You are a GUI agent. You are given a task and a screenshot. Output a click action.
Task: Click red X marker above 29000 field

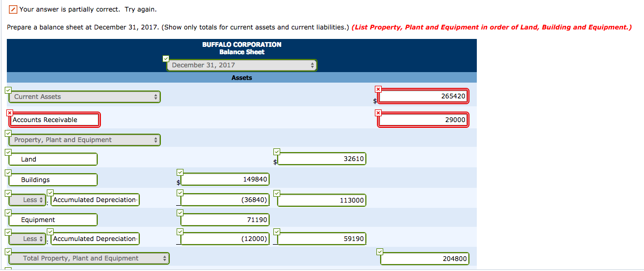tap(378, 113)
